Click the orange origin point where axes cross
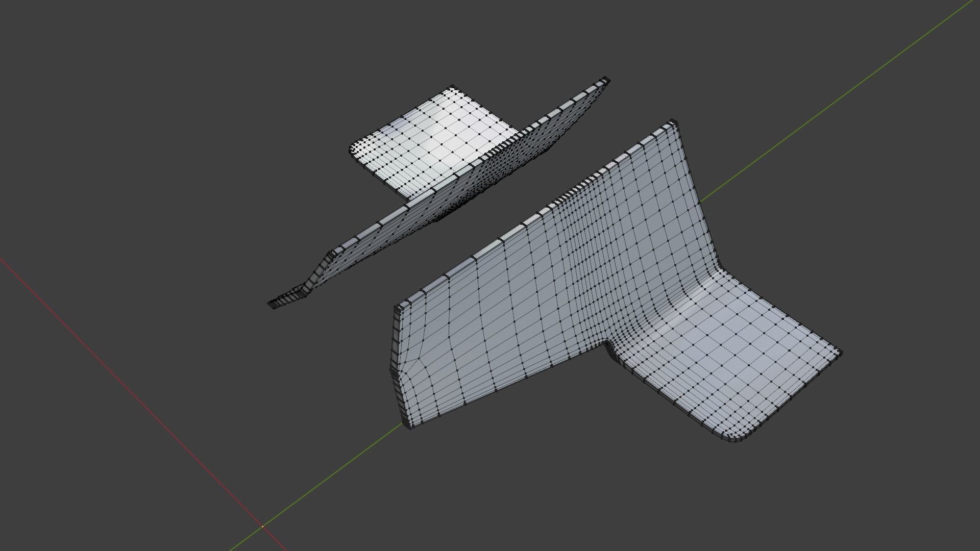The image size is (980, 551). pos(263,526)
